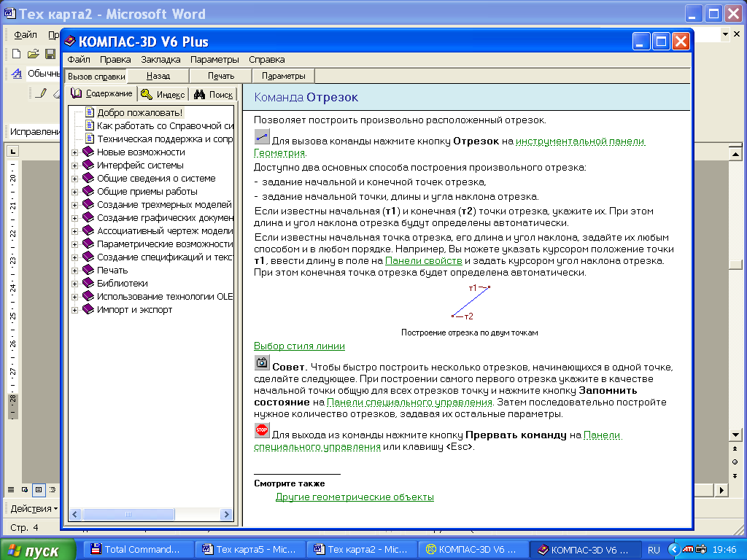Click the book icon beside Библиотеки
The image size is (747, 560).
88,283
